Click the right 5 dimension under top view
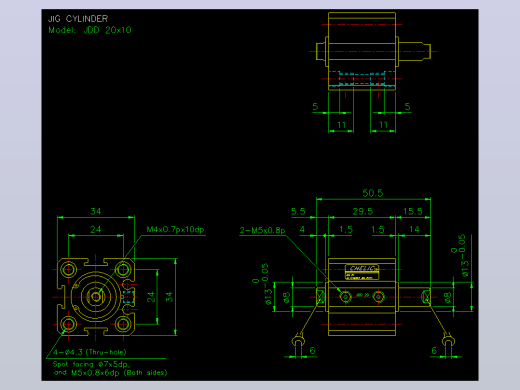 coord(407,107)
